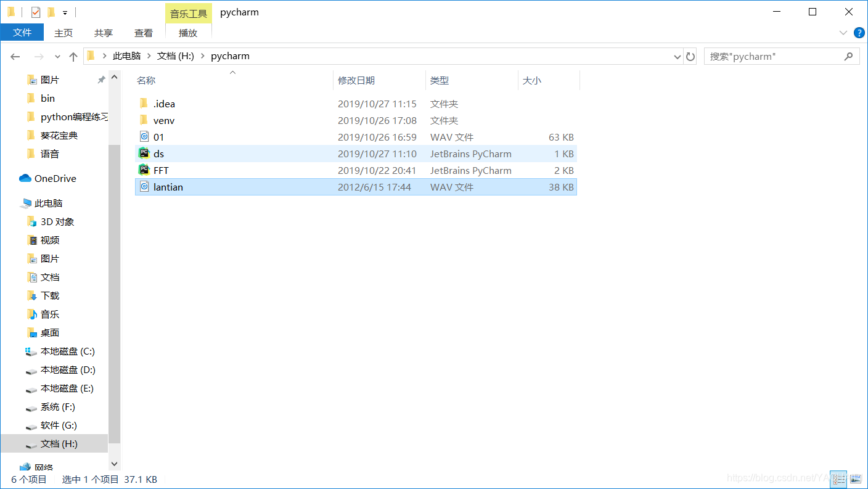The image size is (868, 489).
Task: Click the 本地磁盘 (C:) drive icon
Action: (x=31, y=351)
